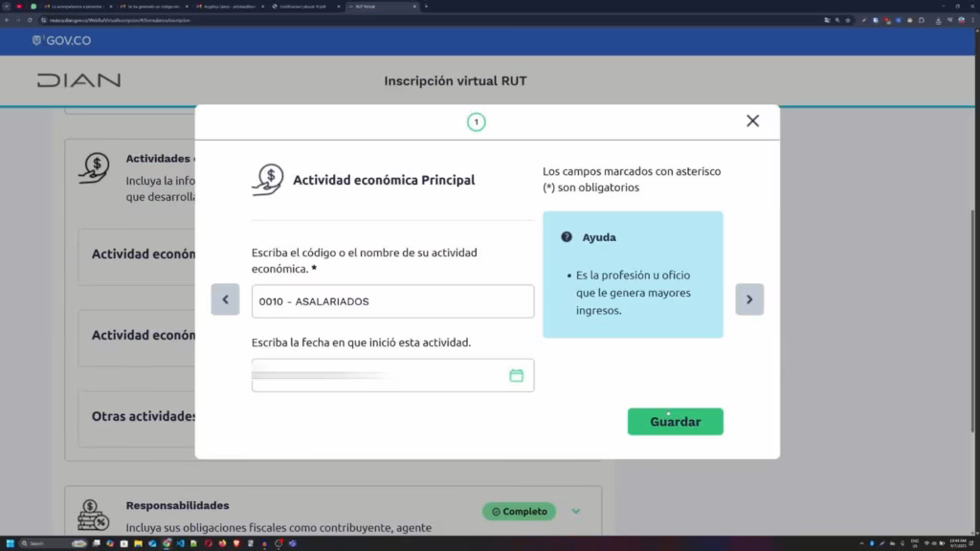Open Visual Studio Code from taskbar
Screen dimensions: 980x551
tap(180, 543)
